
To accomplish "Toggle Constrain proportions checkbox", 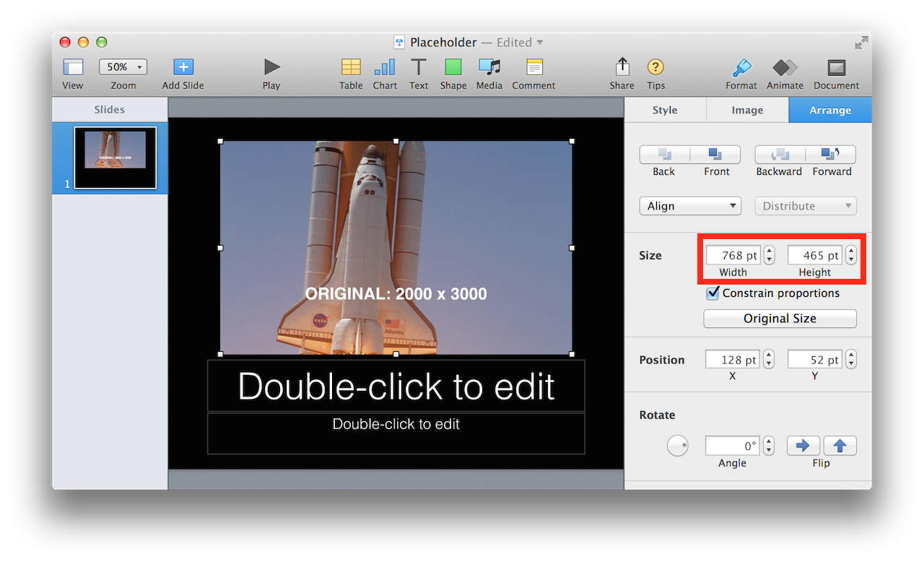I will coord(713,293).
